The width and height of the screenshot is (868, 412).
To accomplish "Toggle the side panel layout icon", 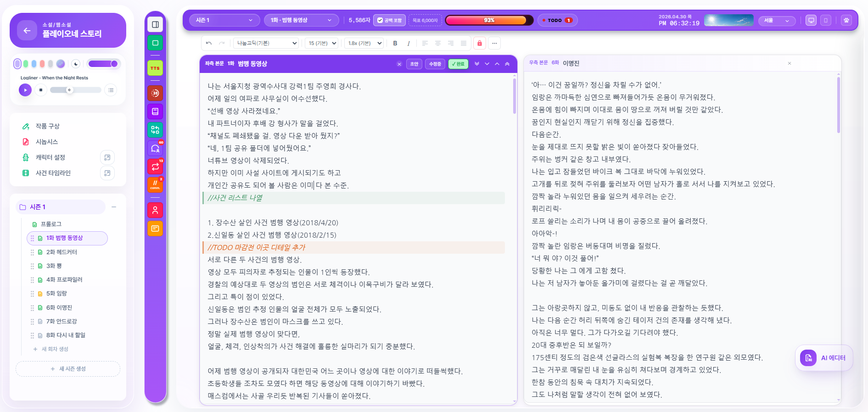I will point(155,24).
